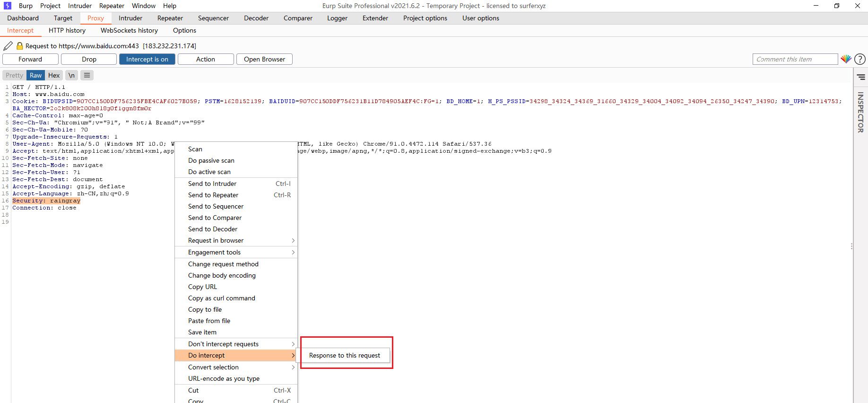Viewport: 868px width, 403px height.
Task: Open the Window menu
Action: click(x=144, y=6)
